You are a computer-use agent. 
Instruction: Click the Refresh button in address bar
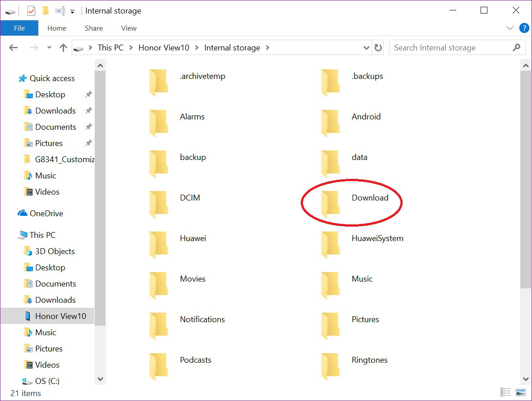point(378,48)
